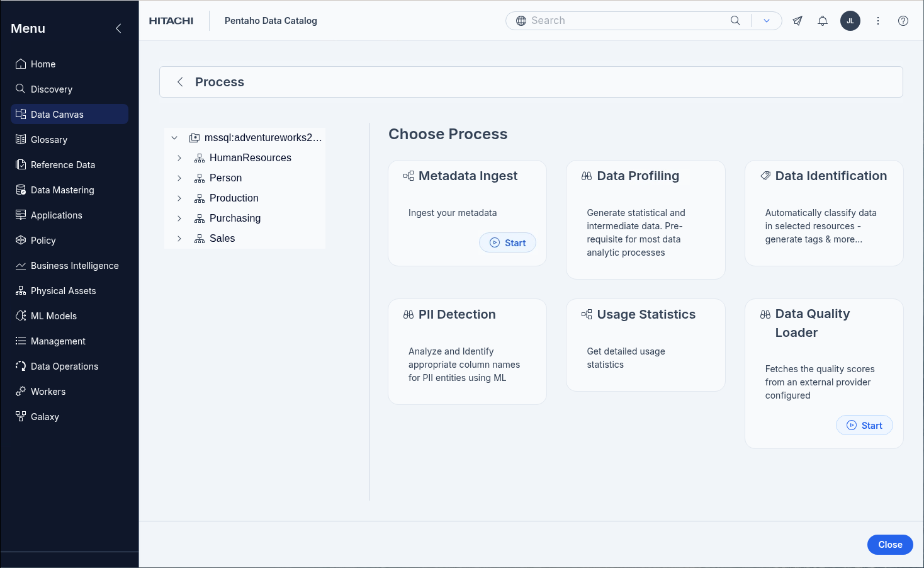The image size is (924, 568).
Task: Start the Metadata Ingest process
Action: [507, 243]
